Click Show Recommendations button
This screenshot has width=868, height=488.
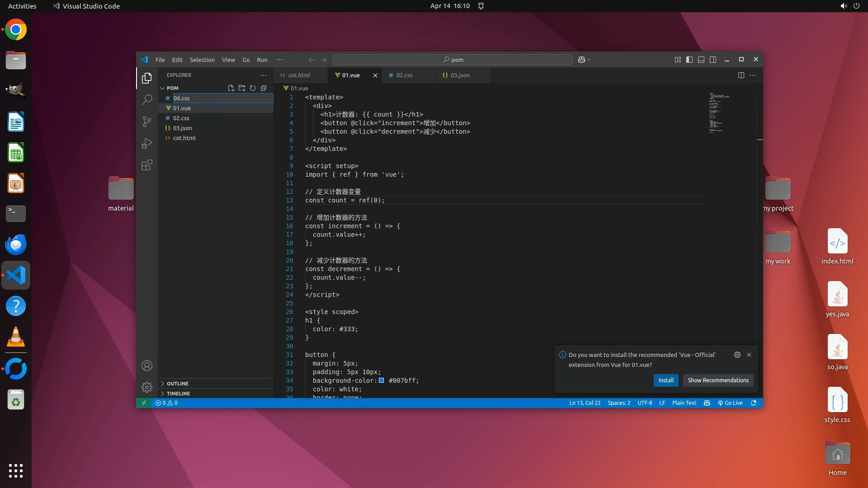718,380
